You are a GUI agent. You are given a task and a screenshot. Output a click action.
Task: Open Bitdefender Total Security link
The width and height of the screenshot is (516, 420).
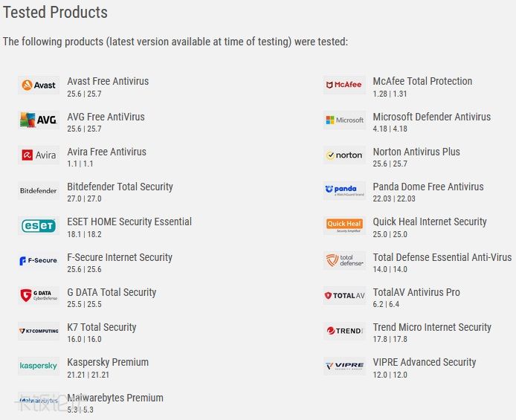tap(120, 187)
